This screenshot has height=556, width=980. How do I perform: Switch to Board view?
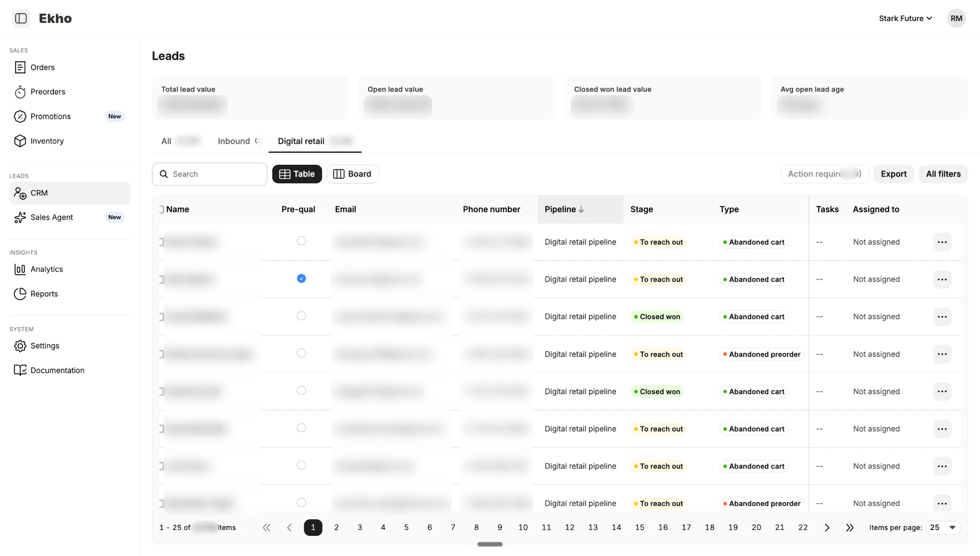pyautogui.click(x=353, y=174)
